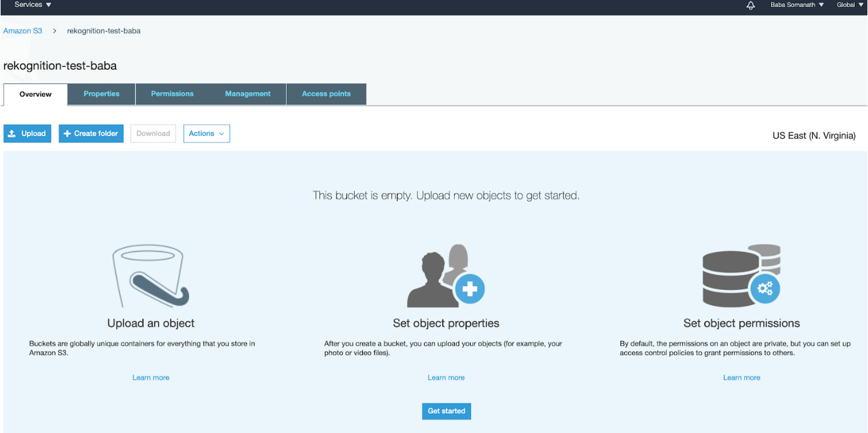This screenshot has height=433, width=868.
Task: Click the Upload button
Action: [27, 134]
